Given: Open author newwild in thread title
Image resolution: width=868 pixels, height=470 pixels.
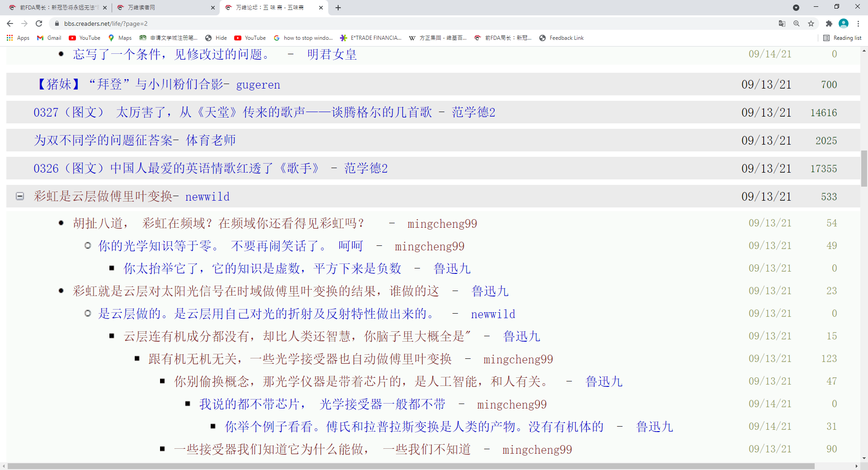Looking at the screenshot, I should click(x=208, y=197).
